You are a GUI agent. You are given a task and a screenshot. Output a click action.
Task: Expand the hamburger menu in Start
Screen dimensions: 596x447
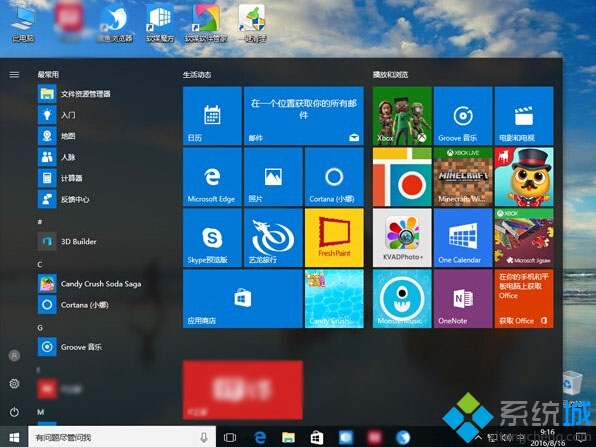pos(14,74)
